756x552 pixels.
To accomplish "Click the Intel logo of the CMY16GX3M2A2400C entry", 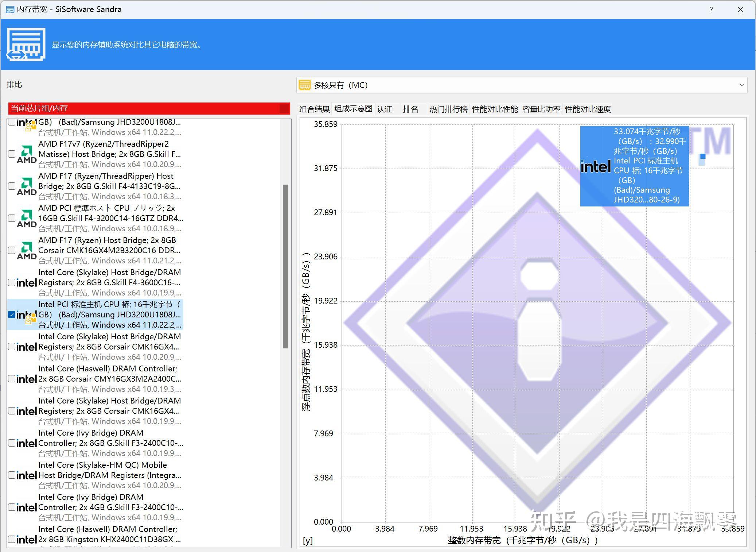I will [x=27, y=379].
